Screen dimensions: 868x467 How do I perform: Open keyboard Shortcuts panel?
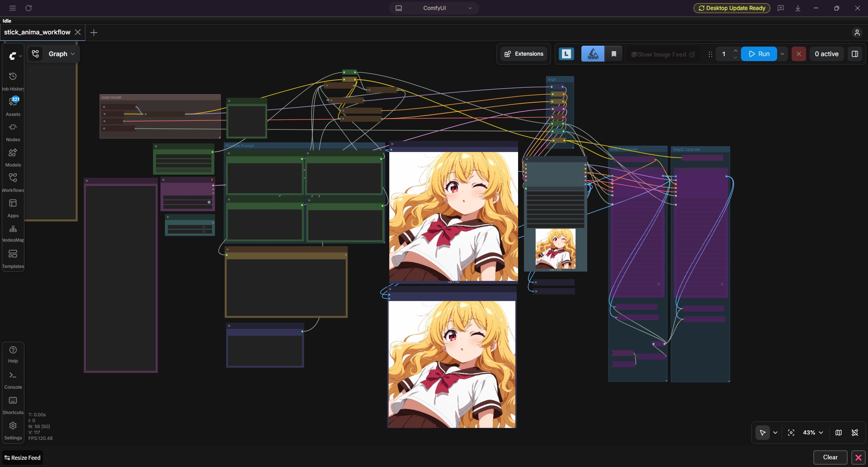click(x=13, y=405)
